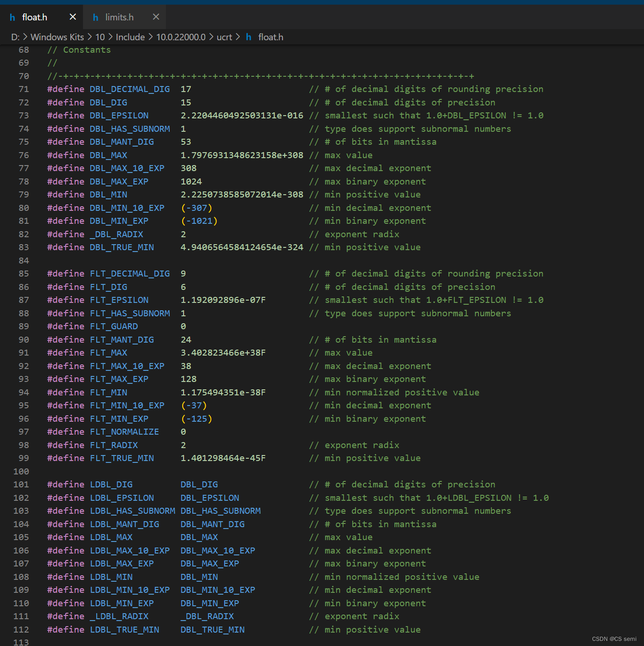The width and height of the screenshot is (644, 646).
Task: Click value 2.2204460492503131e-016
Action: coord(242,116)
